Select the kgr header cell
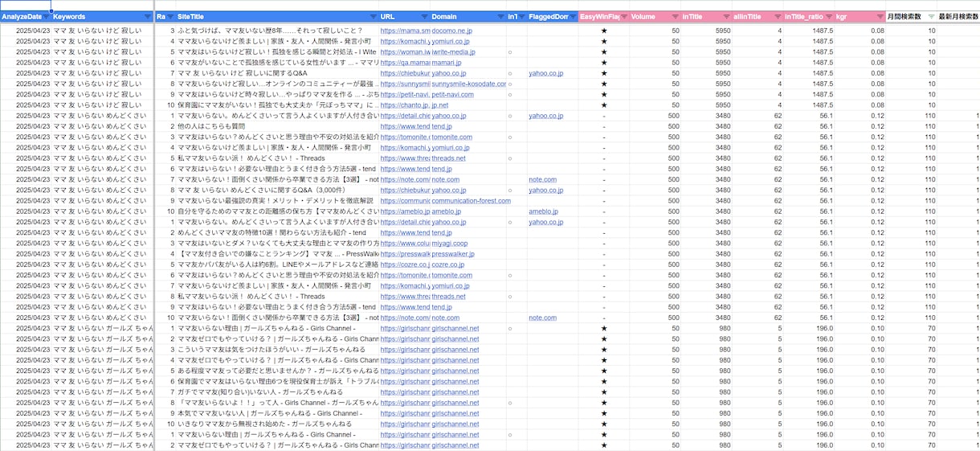Screen dimensions: 980x451 860,17
